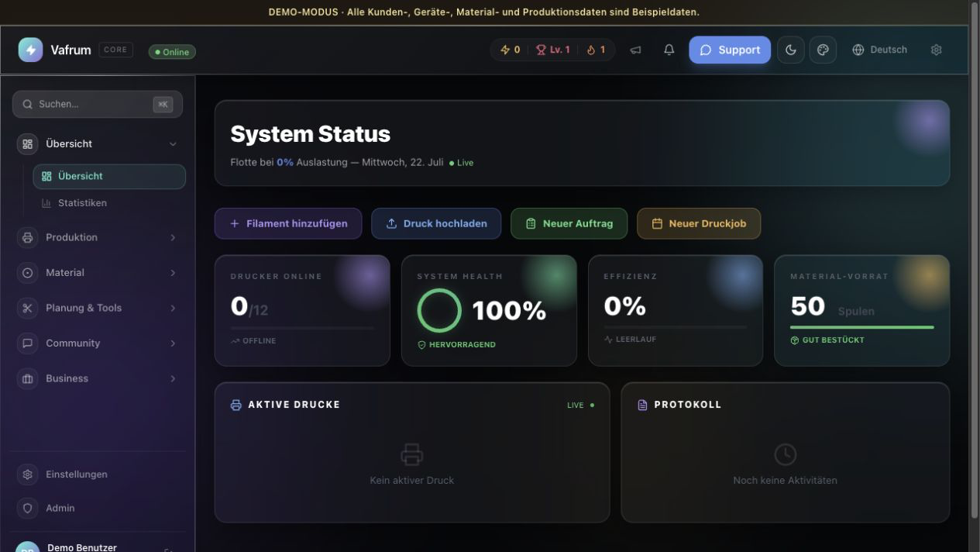
Task: Click the Druck hochladen button
Action: (436, 223)
